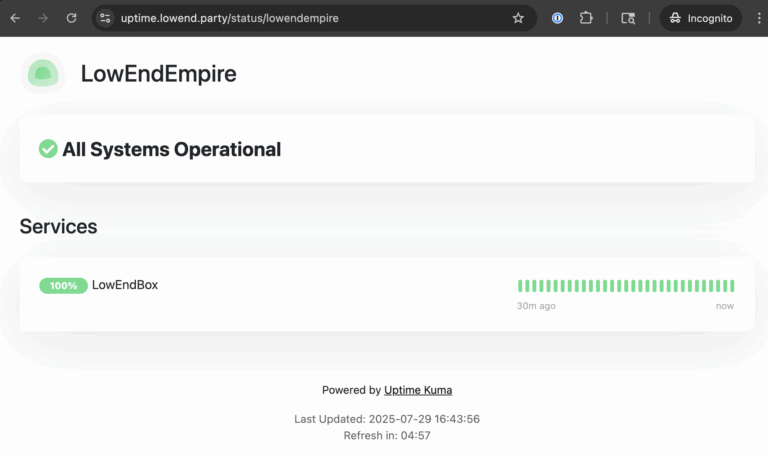The width and height of the screenshot is (768, 455).
Task: Select the LowEndBox service name
Action: pyautogui.click(x=125, y=285)
